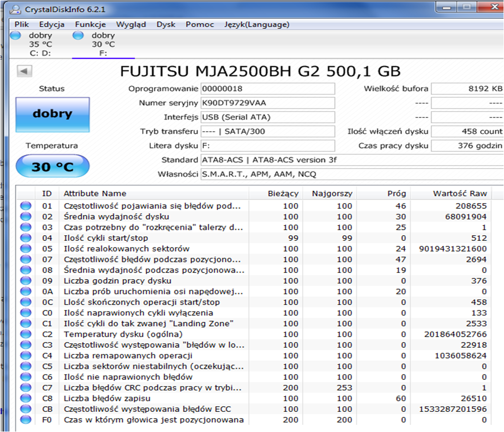The width and height of the screenshot is (504, 432).
Task: Click the power-on count field 458 count
Action: 467,131
